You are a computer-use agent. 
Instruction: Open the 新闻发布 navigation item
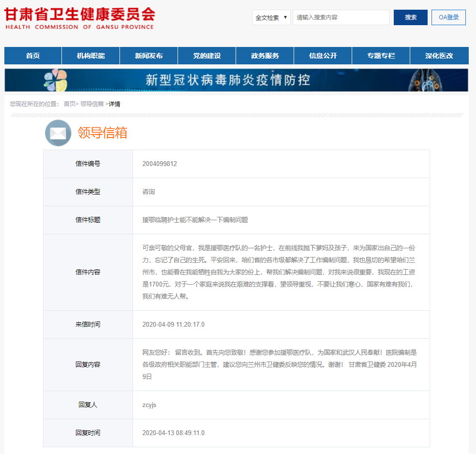149,56
